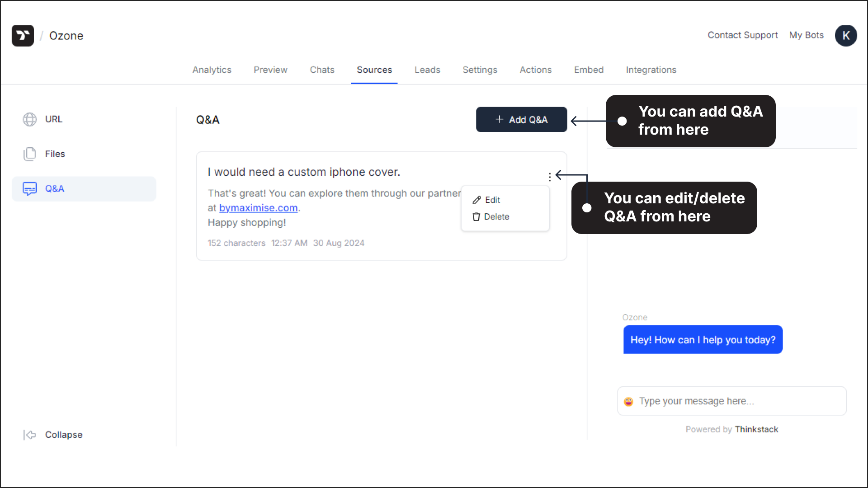Click the Files sidebar icon
Image resolution: width=868 pixels, height=488 pixels.
pos(30,154)
